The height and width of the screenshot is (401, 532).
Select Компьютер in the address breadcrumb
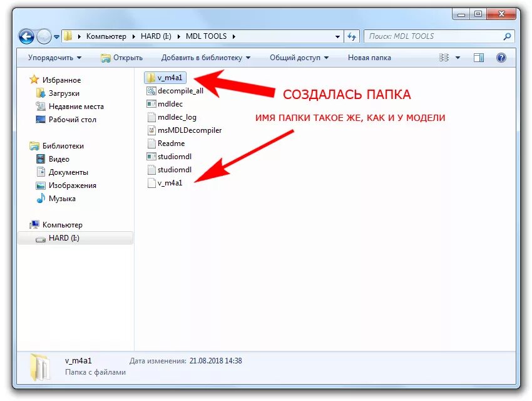tap(106, 36)
